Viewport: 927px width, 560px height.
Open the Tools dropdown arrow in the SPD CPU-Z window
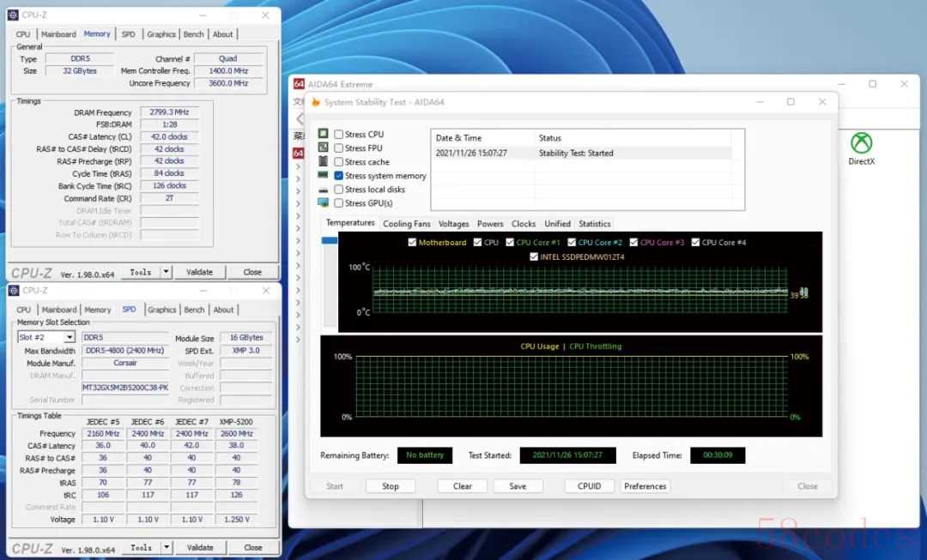[x=167, y=547]
